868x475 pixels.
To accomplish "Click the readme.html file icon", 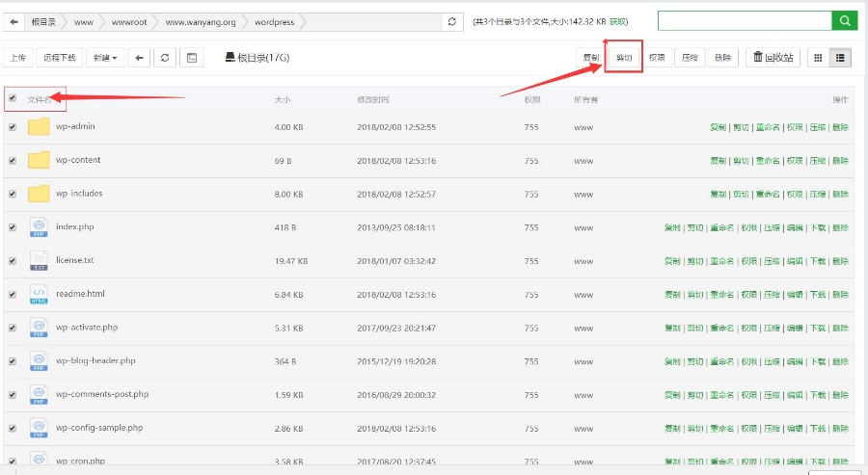I will 39,294.
